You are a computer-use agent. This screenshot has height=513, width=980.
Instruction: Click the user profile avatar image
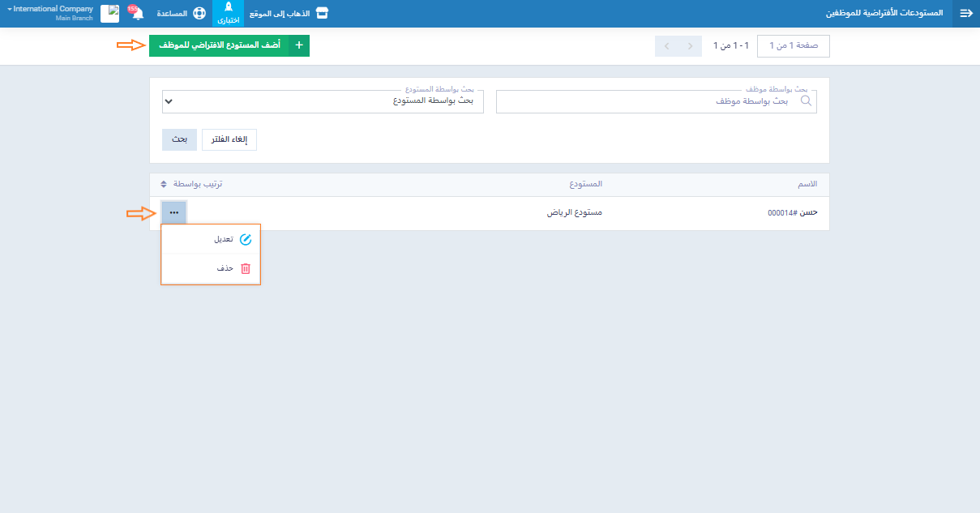click(110, 14)
